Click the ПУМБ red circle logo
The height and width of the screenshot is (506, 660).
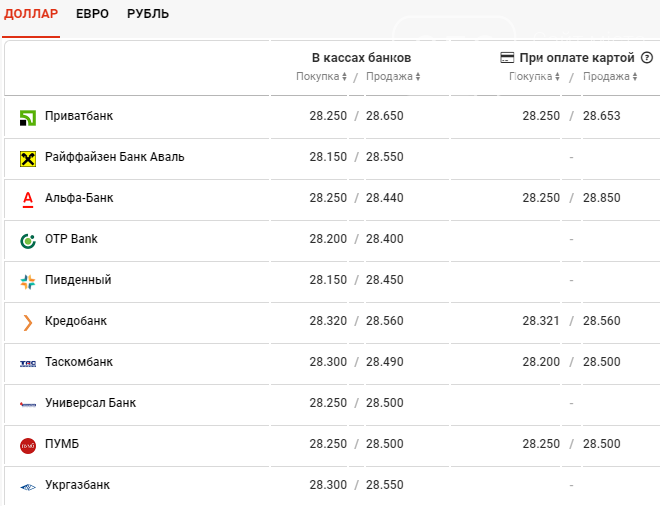[28, 446]
